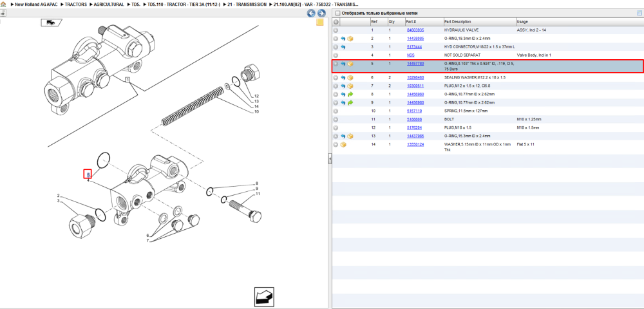Screen dimensions: 644x309
Task: Enable 'Отобразить только выбранные метки' checkbox
Action: coord(337,13)
